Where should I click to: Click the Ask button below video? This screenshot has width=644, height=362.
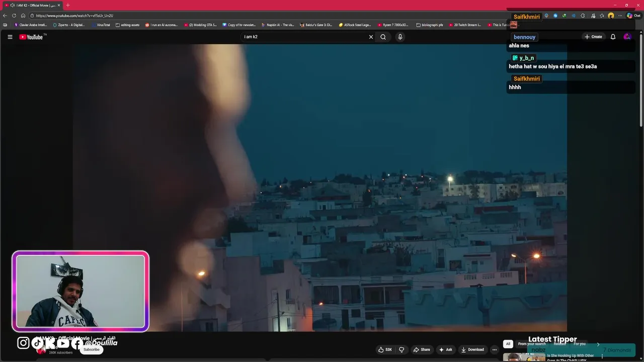[446, 349]
